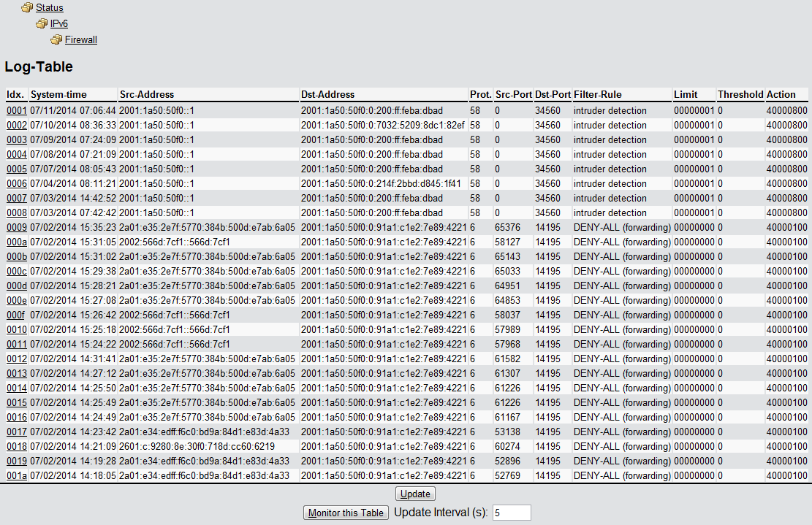
Task: Open the Firewall menu link
Action: point(81,40)
